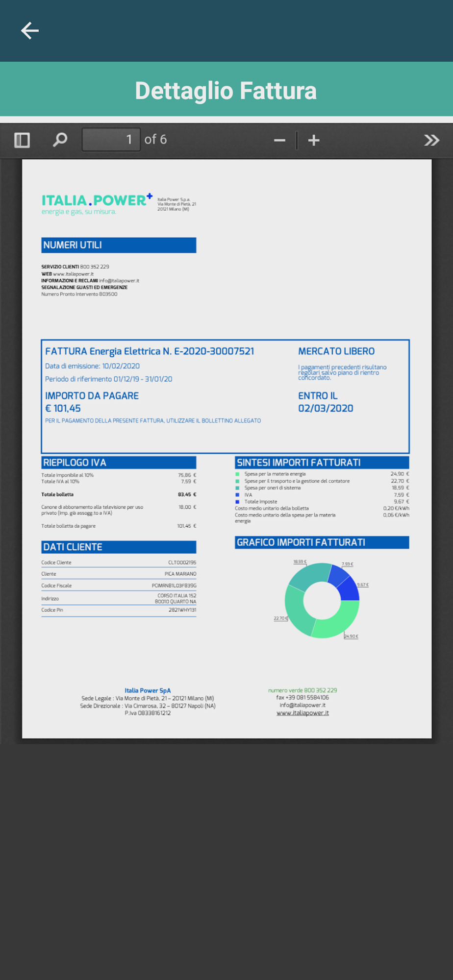This screenshot has height=980, width=453.
Task: Toggle the PDF sidebar panel
Action: tap(22, 140)
